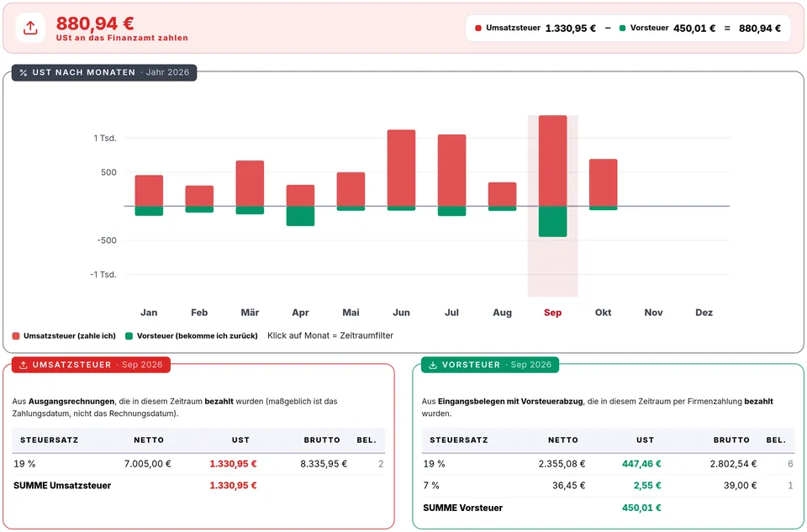Filter by month Okt
Screen dimensions: 807x532
coord(603,313)
